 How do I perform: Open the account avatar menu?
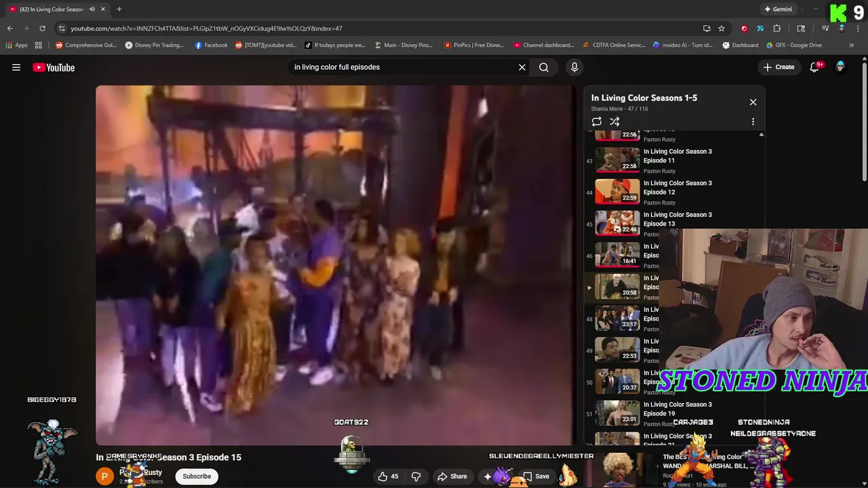pyautogui.click(x=840, y=67)
